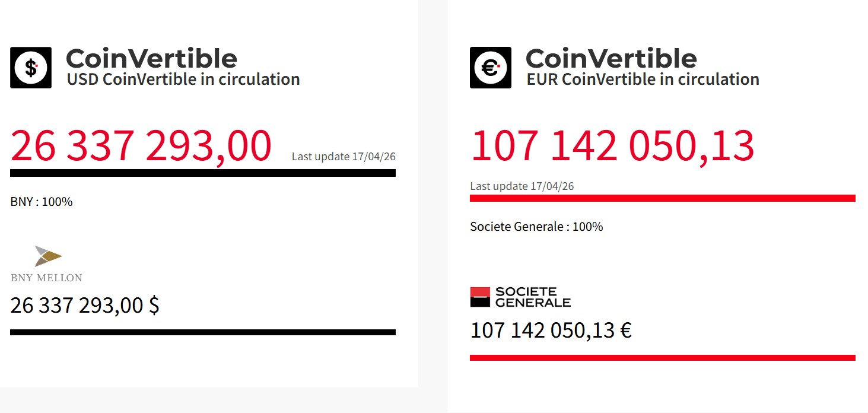Click the red bar below the euro amount
Screen dimensions: 868x413
pyautogui.click(x=662, y=358)
